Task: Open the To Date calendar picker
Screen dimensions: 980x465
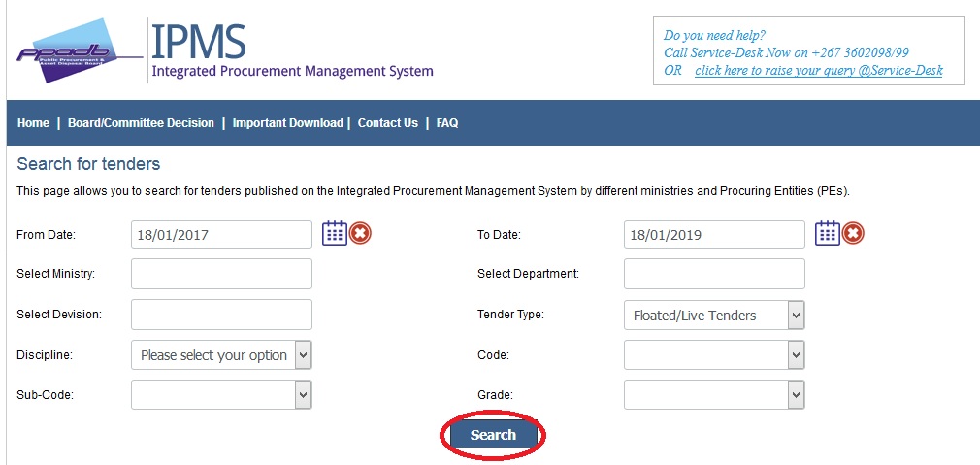Action: click(828, 233)
